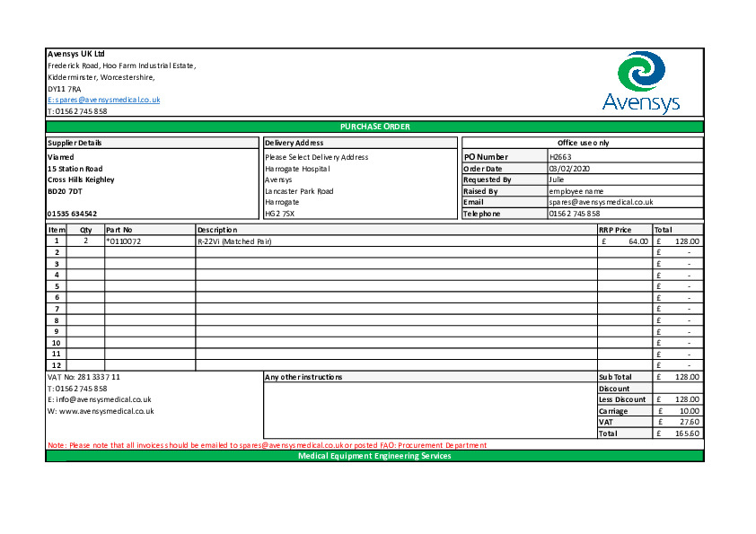The height and width of the screenshot is (534, 756).
Task: Select the Carriage amount 10.00
Action: (690, 411)
